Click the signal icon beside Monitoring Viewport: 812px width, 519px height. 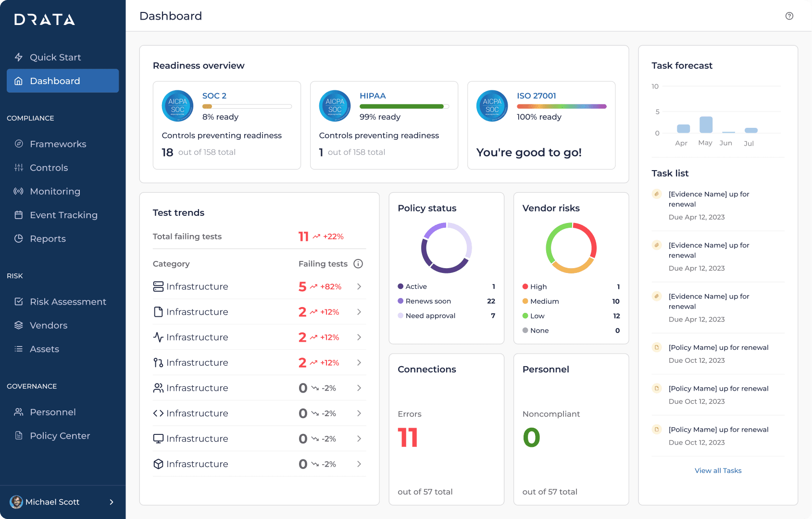click(19, 191)
